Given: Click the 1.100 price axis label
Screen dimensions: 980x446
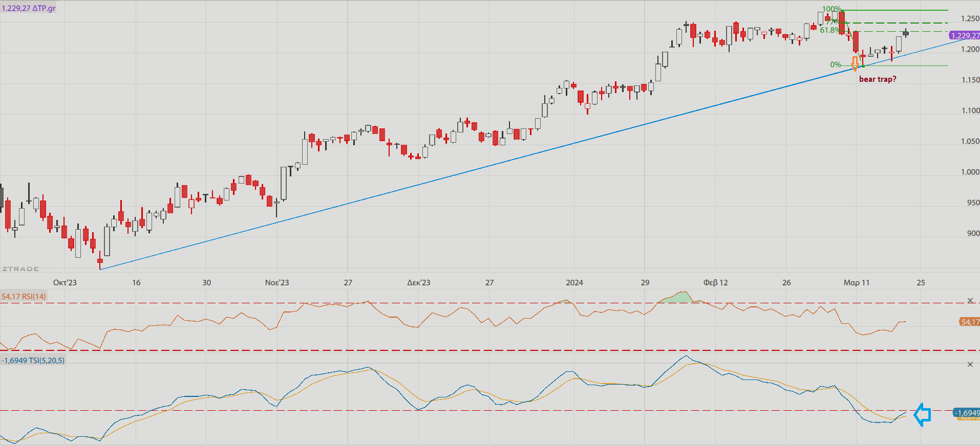Looking at the screenshot, I should tap(970, 110).
